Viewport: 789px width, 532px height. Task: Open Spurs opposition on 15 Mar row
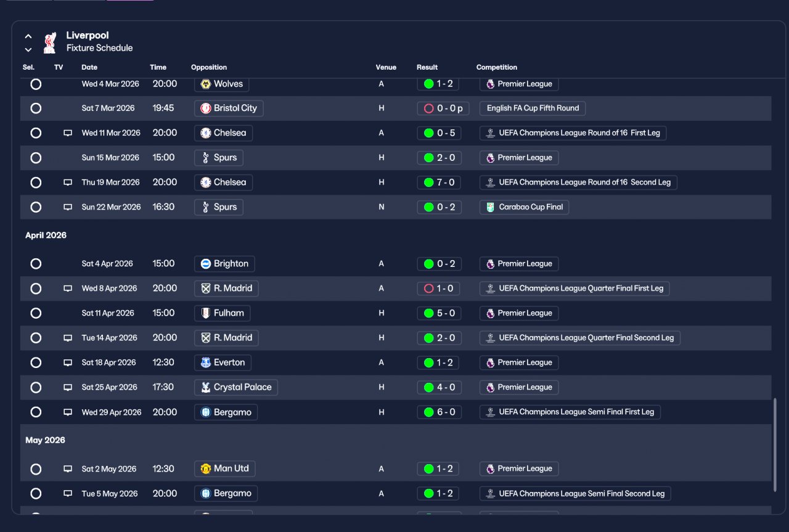click(219, 158)
